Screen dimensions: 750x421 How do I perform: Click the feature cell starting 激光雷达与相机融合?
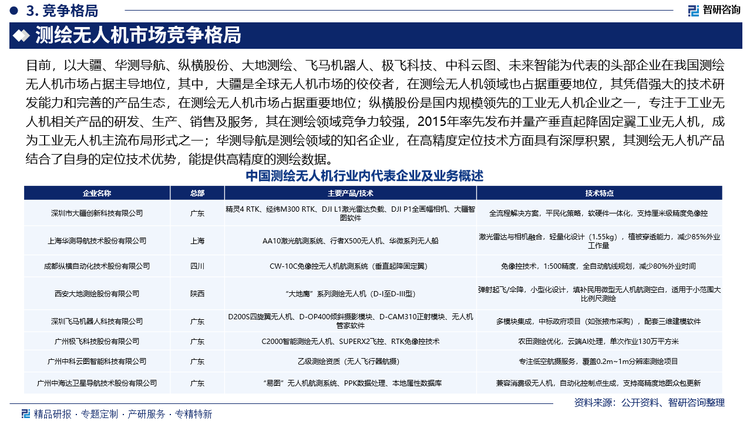[599, 241]
